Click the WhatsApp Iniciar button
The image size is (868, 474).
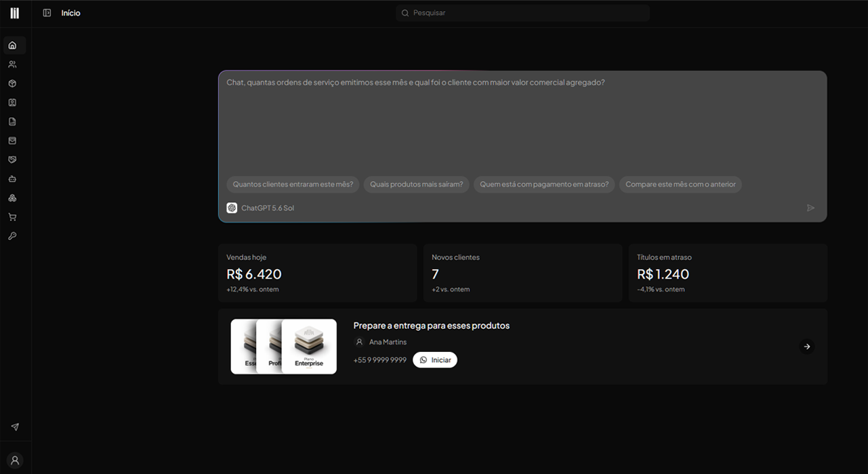coord(435,360)
